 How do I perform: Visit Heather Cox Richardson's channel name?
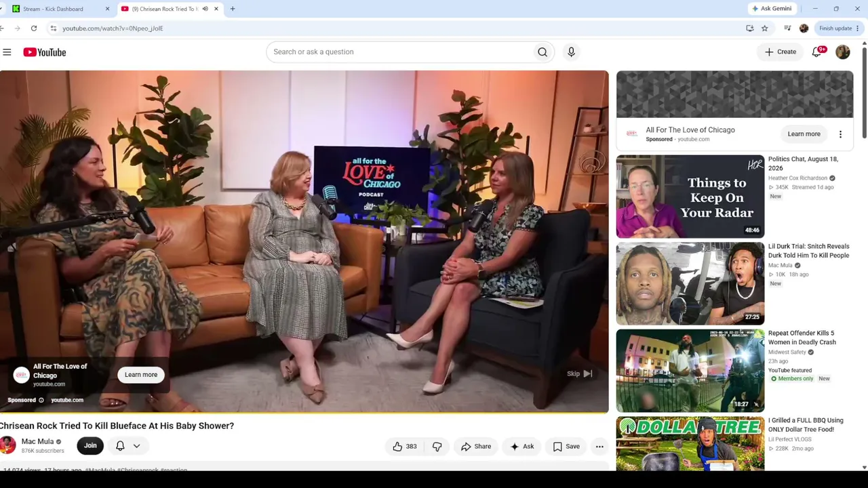point(797,178)
